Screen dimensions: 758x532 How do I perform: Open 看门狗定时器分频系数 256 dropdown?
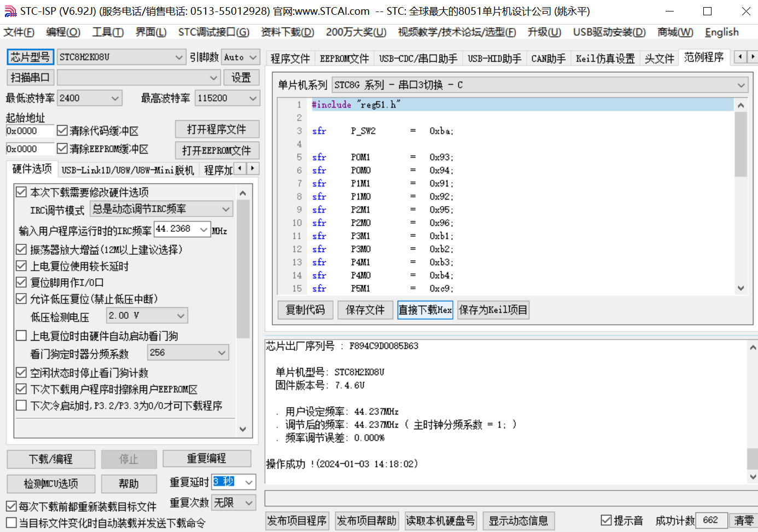click(188, 353)
